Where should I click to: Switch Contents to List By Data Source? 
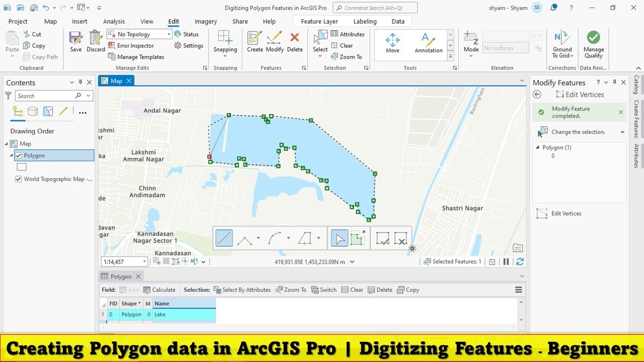(33, 112)
